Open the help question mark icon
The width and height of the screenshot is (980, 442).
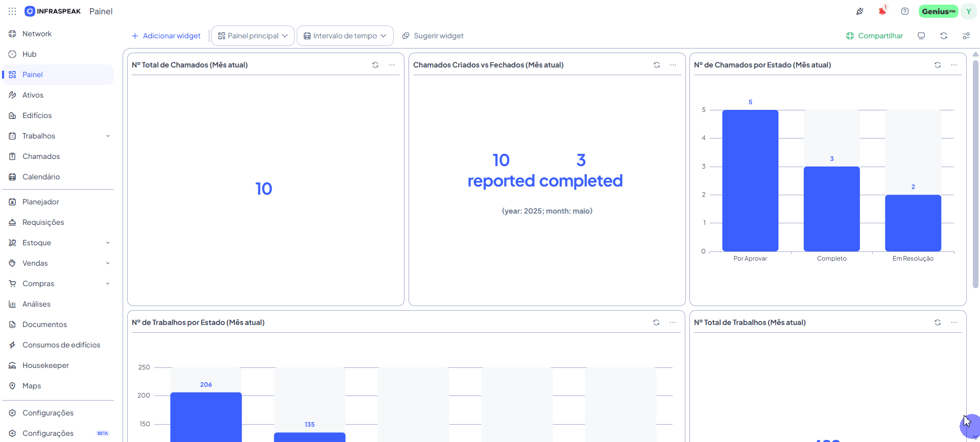[x=905, y=11]
